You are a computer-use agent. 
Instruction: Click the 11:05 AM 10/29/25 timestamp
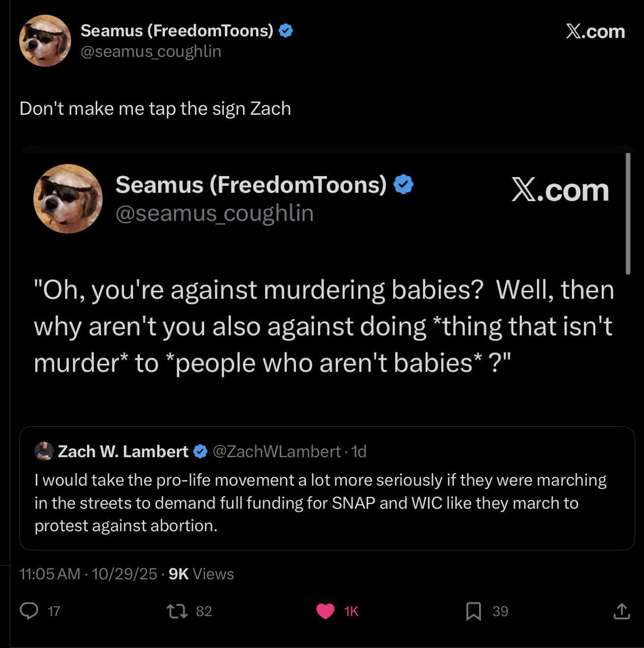point(88,574)
